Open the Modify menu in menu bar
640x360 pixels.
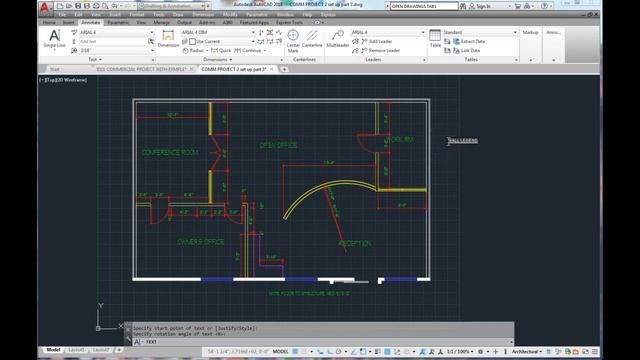[x=230, y=15]
